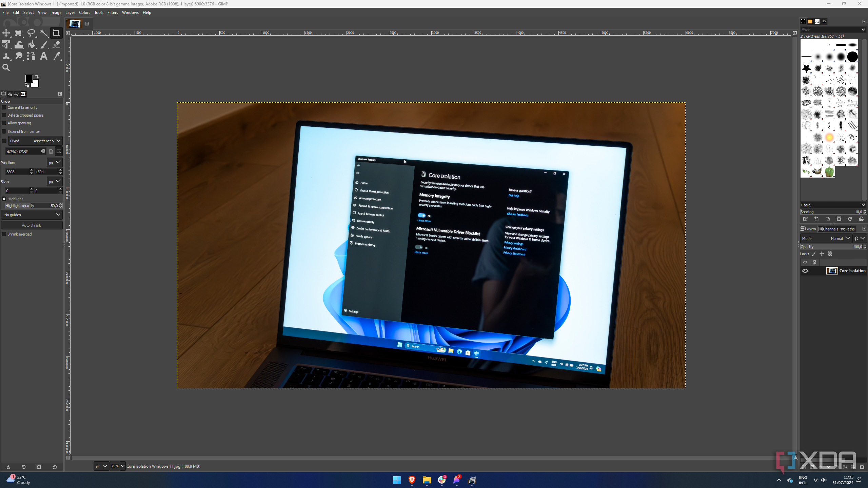
Task: Select the Text tool
Action: coord(44,56)
